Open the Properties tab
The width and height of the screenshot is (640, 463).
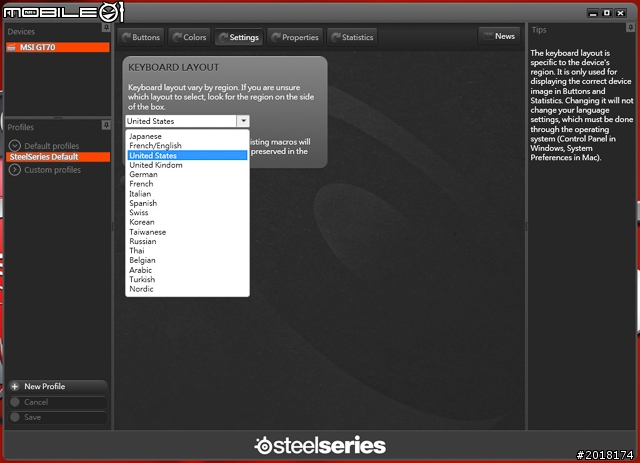pos(295,37)
